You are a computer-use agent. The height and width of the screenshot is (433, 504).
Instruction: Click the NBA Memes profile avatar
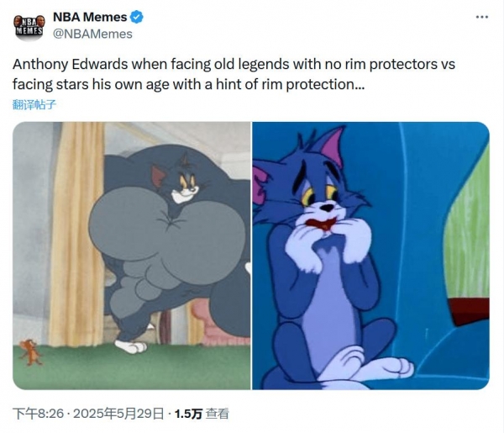coord(29,27)
